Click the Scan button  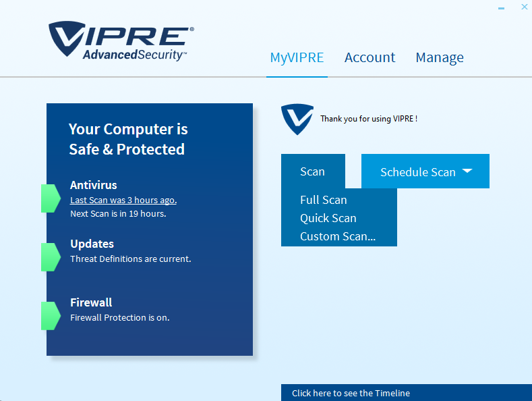pos(313,171)
